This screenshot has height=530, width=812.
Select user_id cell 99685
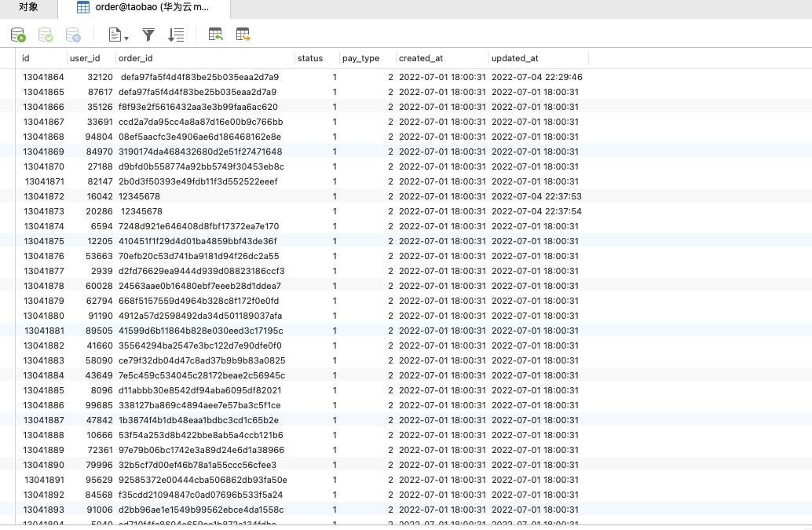coord(99,405)
